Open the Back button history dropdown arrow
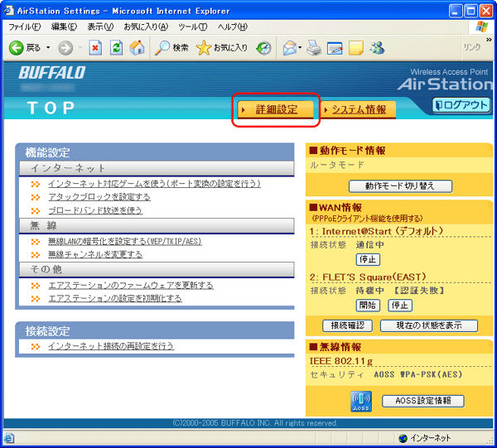Screen dimensions: 497x448 [48, 48]
